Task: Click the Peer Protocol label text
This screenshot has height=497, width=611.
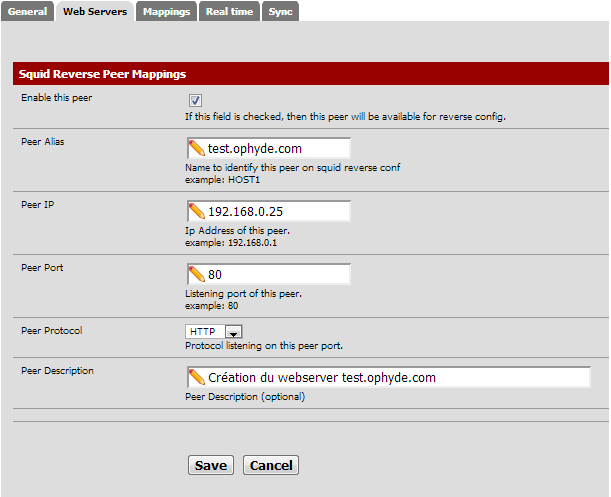Action: tap(50, 330)
